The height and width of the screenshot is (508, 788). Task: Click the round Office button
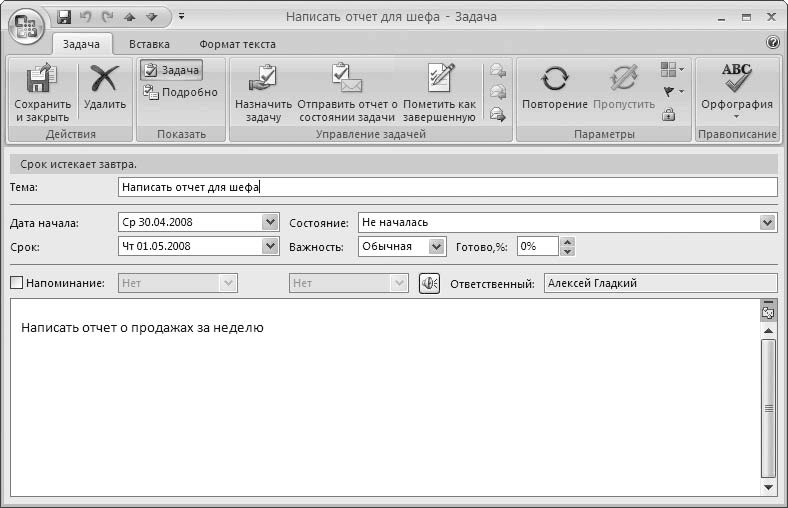pyautogui.click(x=25, y=24)
